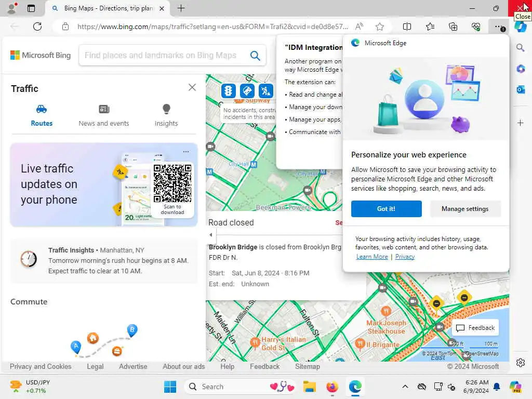The height and width of the screenshot is (399, 532).
Task: Click the map Feedback button
Action: (x=475, y=328)
